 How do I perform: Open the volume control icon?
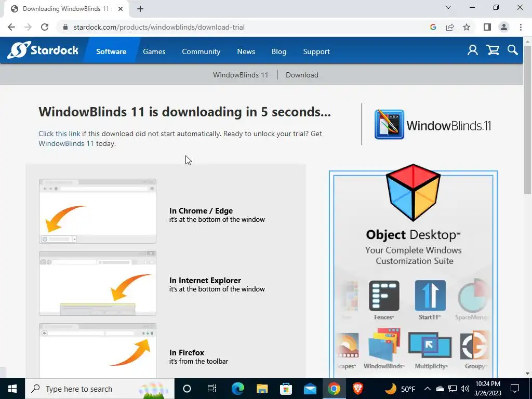click(465, 389)
